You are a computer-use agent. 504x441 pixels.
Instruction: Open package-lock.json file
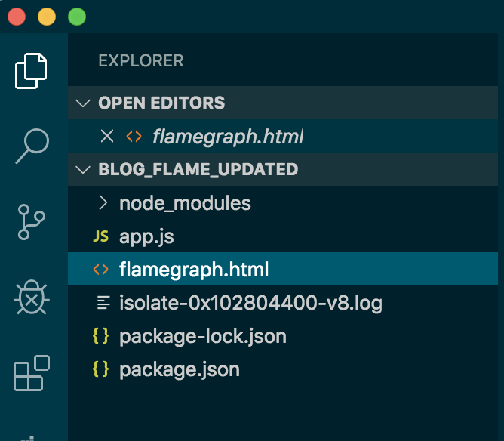point(283,336)
